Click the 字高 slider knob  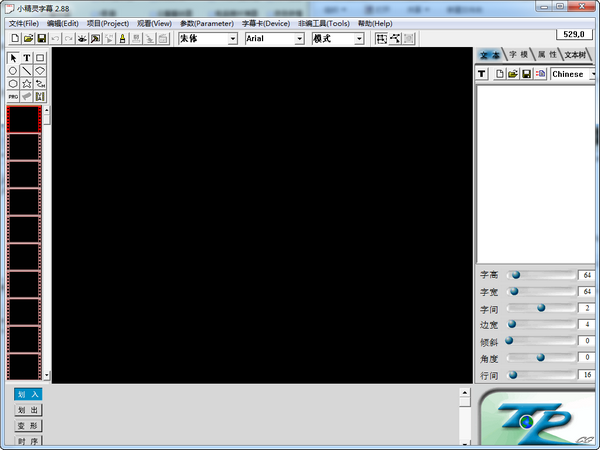click(x=516, y=275)
